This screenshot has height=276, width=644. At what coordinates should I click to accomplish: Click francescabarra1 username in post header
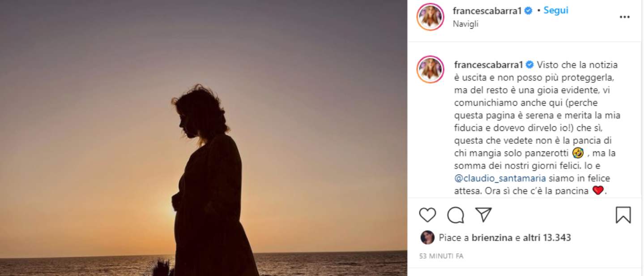click(487, 11)
